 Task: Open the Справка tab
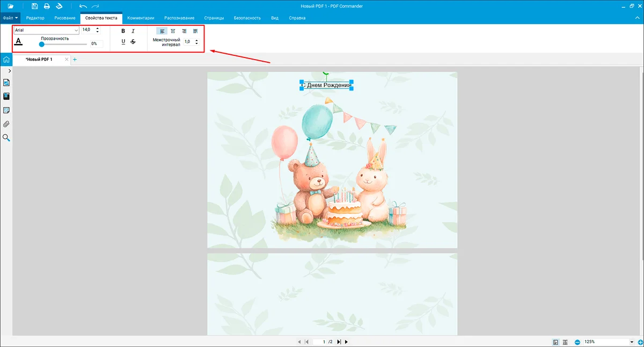[x=297, y=18]
